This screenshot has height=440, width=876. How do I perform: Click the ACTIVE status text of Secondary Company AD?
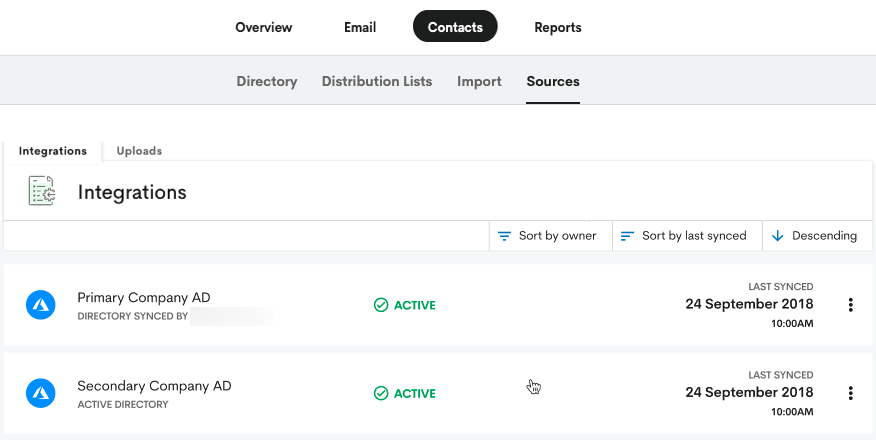click(415, 394)
